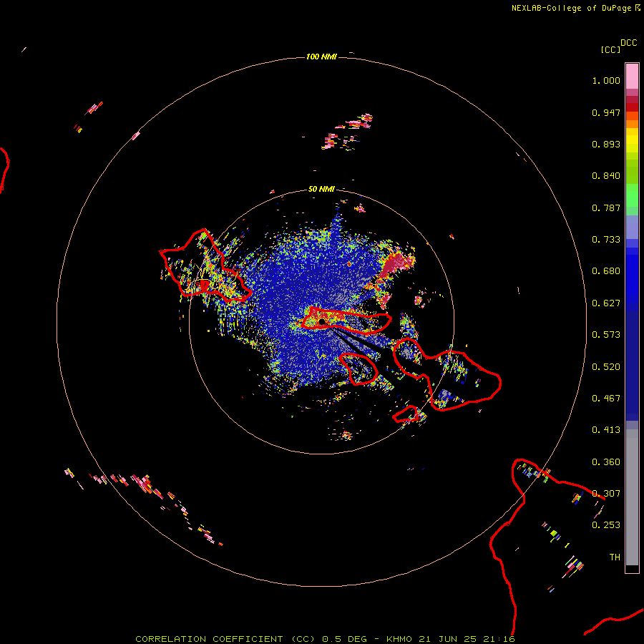Click the 1.000 legend value
644x644 pixels.
tap(606, 80)
